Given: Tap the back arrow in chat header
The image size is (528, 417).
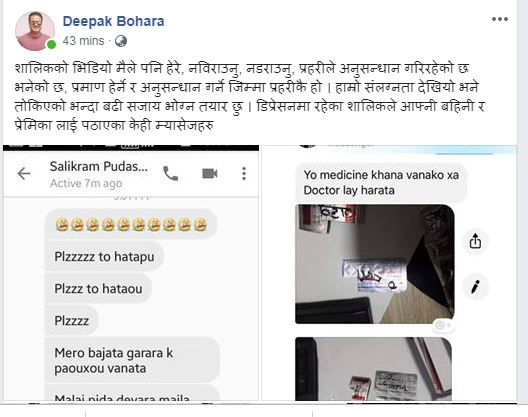Looking at the screenshot, I should click(x=24, y=174).
